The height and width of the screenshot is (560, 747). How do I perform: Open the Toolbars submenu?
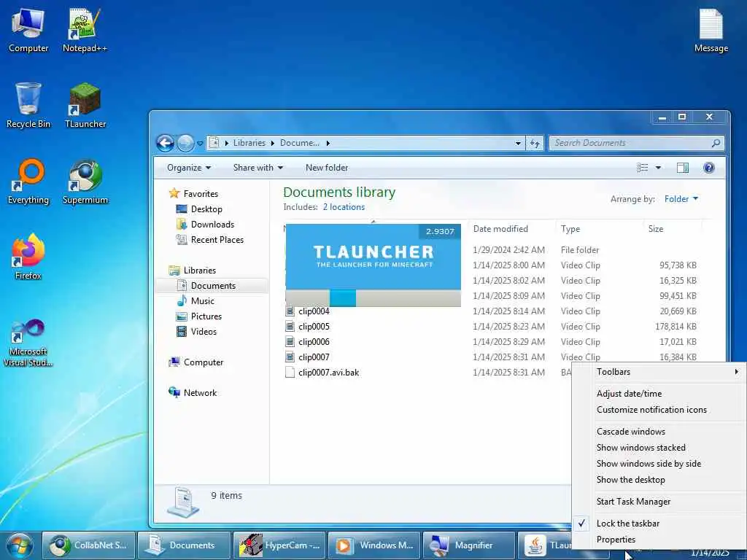pyautogui.click(x=659, y=372)
